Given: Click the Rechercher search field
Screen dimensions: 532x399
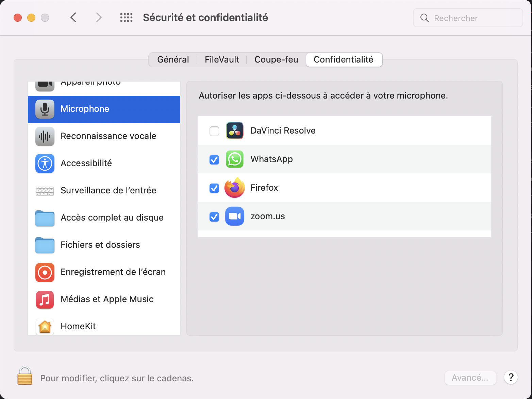Looking at the screenshot, I should (468, 18).
